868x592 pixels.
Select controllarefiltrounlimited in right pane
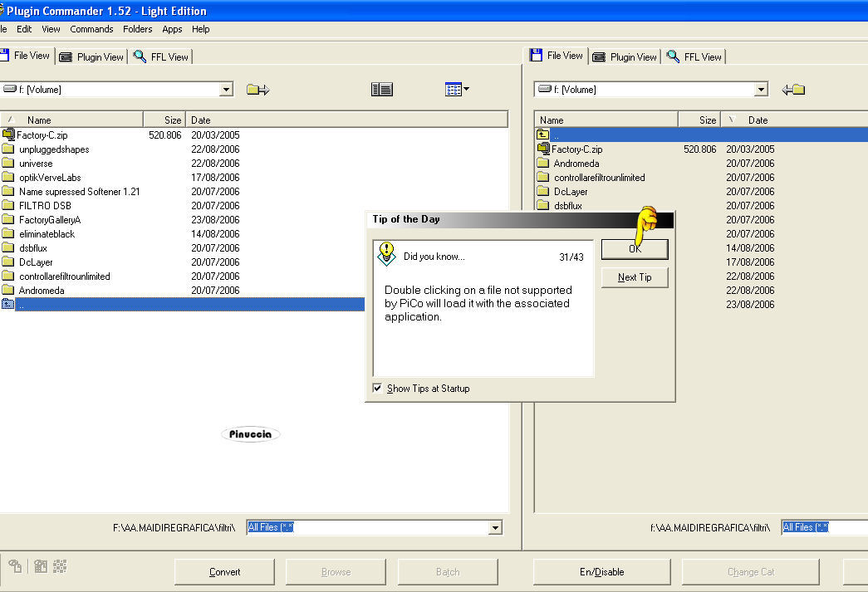[600, 177]
